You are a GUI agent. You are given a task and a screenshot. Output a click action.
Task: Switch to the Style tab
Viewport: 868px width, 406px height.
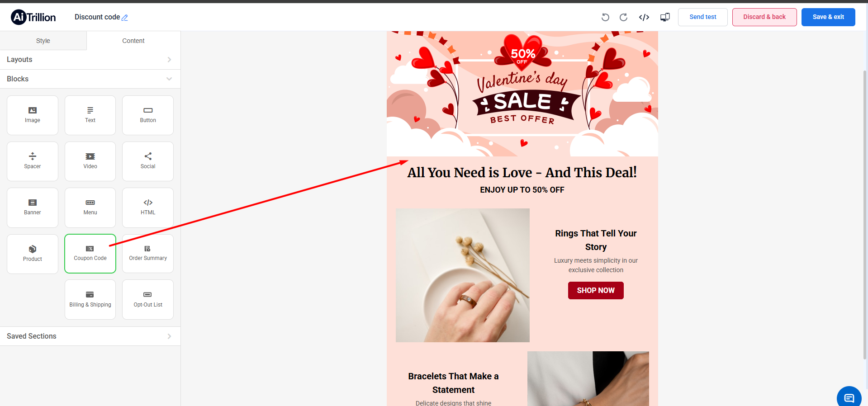[x=43, y=41]
